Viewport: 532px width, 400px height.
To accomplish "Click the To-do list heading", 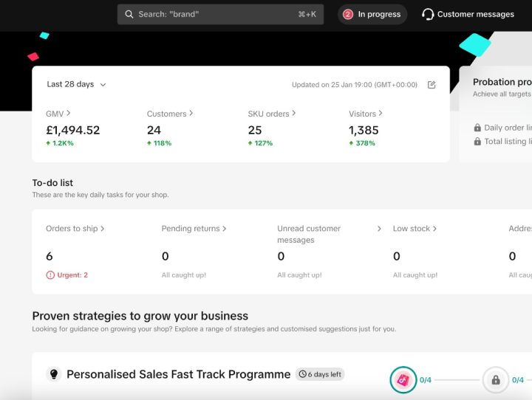I will click(52, 183).
